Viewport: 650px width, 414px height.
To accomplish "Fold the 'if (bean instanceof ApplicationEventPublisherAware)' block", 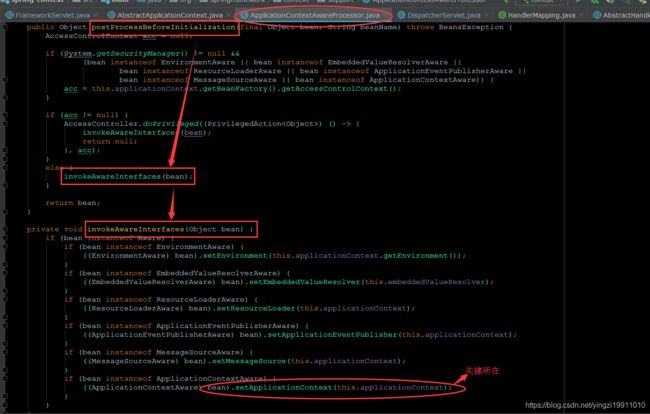I will click(x=5, y=326).
